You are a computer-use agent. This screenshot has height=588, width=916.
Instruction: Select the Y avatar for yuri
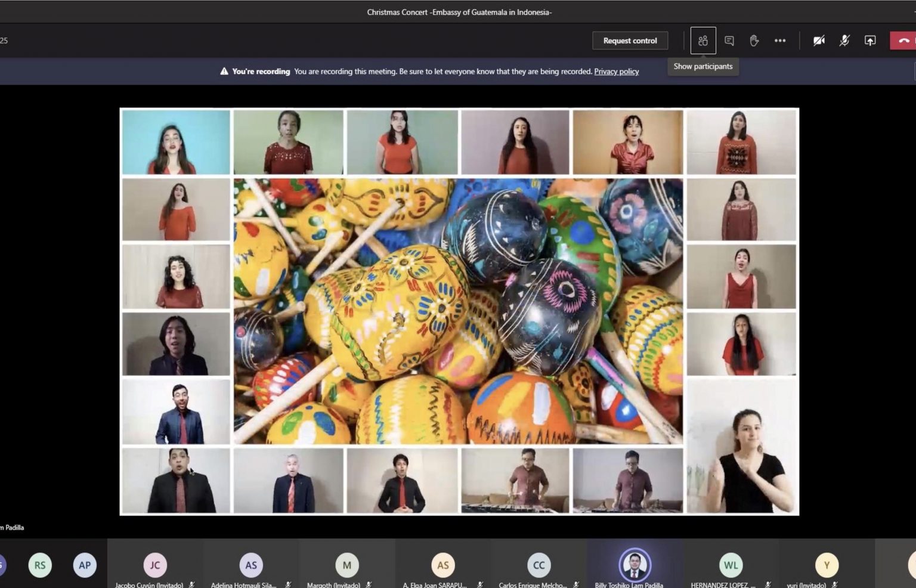(x=827, y=565)
